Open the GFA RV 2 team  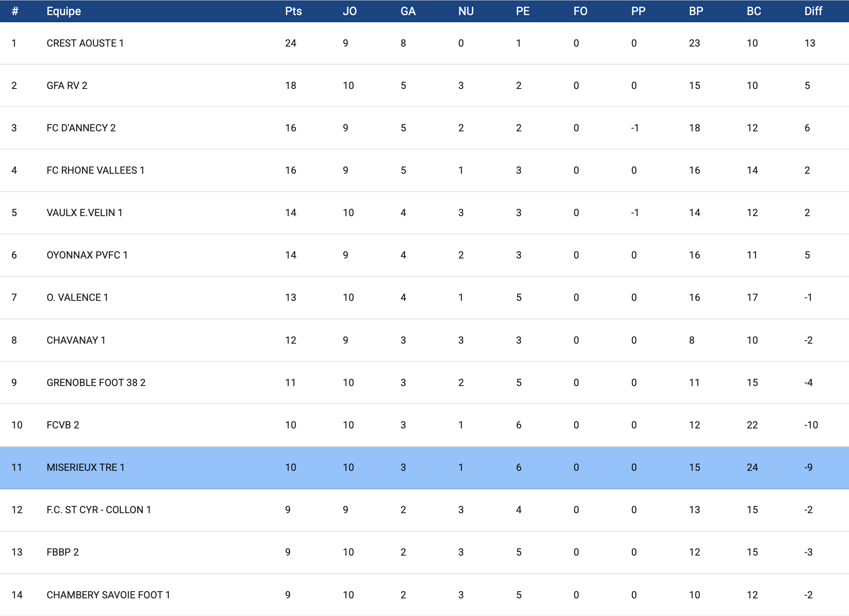pos(67,86)
